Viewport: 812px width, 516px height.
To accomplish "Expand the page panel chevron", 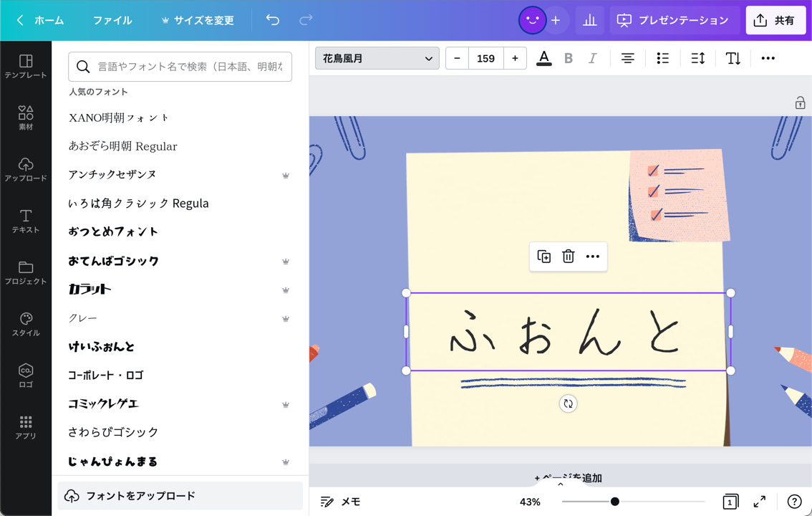I will pos(561,484).
